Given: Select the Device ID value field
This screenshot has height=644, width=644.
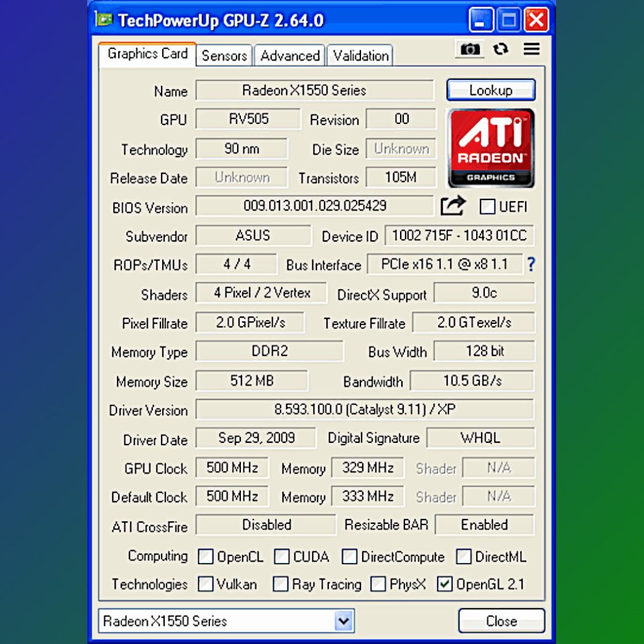Looking at the screenshot, I should (x=460, y=235).
